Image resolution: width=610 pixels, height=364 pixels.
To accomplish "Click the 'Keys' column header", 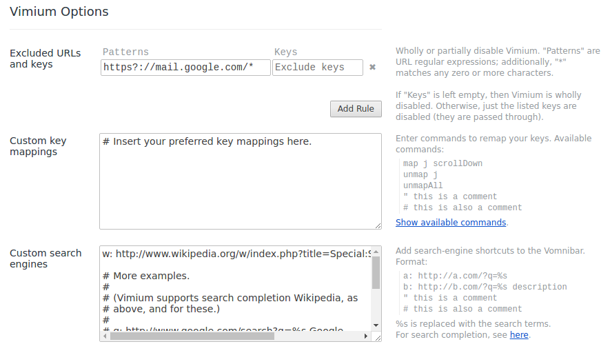I will (x=285, y=52).
